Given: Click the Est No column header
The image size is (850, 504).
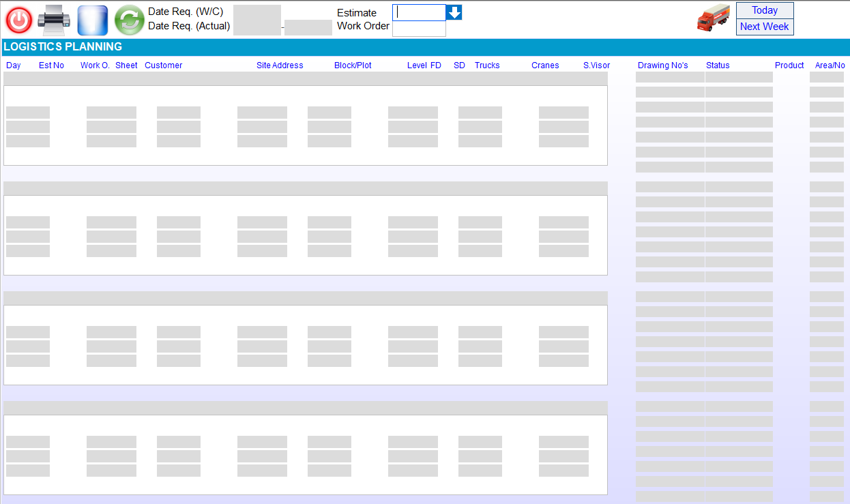Looking at the screenshot, I should [x=51, y=65].
